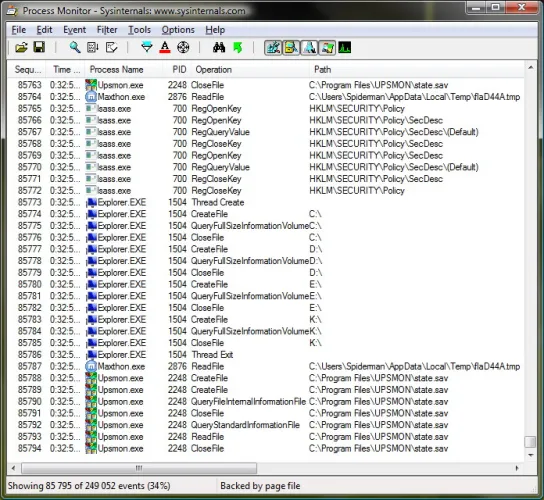Click status text "Showing 85 795 of 249 052 events"
Screen dimensions: 544x500
click(76, 486)
